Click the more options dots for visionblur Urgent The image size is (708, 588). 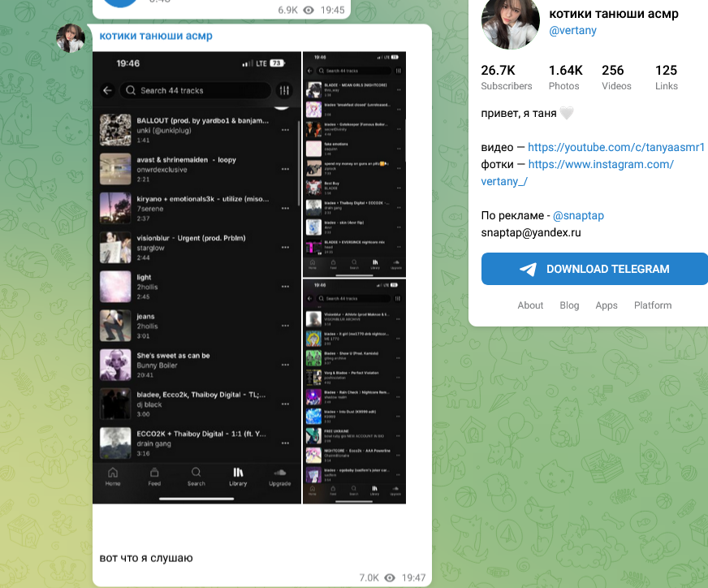click(x=285, y=248)
